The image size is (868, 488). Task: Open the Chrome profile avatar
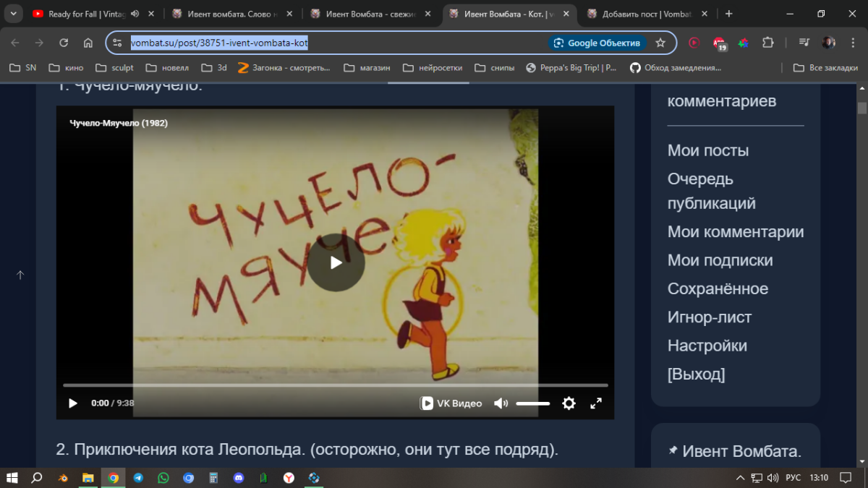pyautogui.click(x=829, y=43)
